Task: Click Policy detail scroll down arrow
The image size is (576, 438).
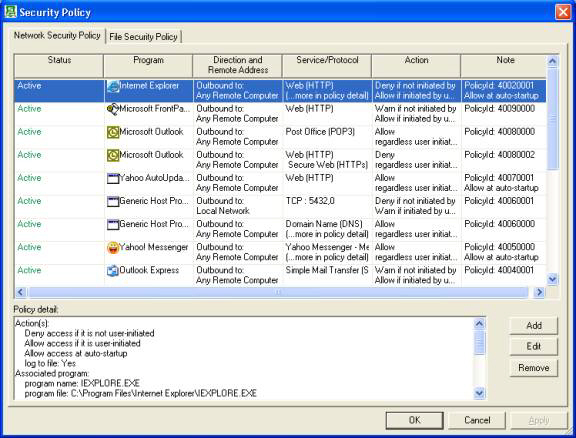Action: point(479,394)
